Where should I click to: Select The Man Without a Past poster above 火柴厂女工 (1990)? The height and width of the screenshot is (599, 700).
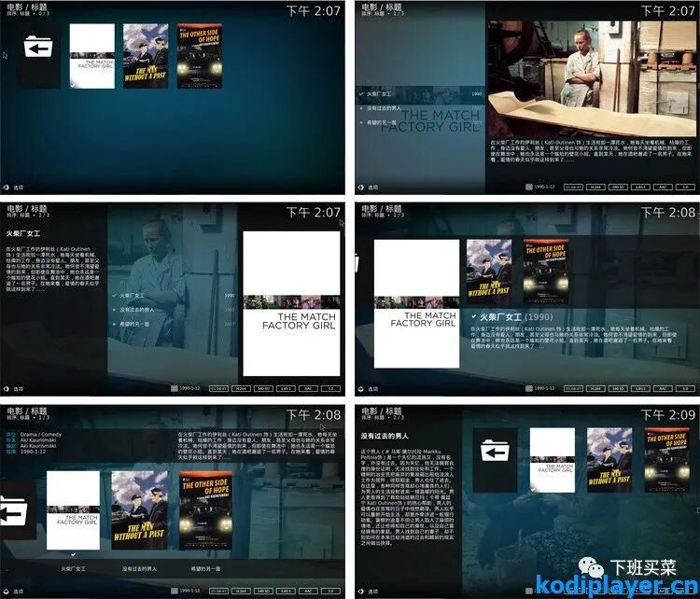click(489, 272)
